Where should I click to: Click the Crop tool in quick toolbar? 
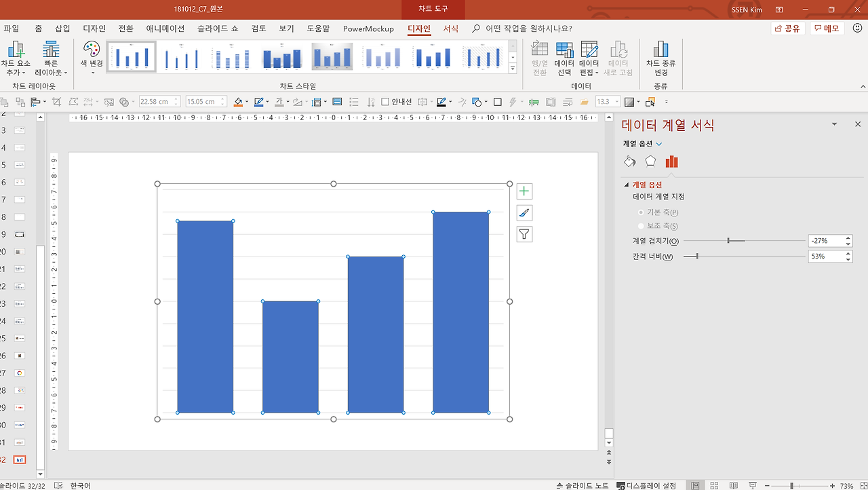pos(56,102)
